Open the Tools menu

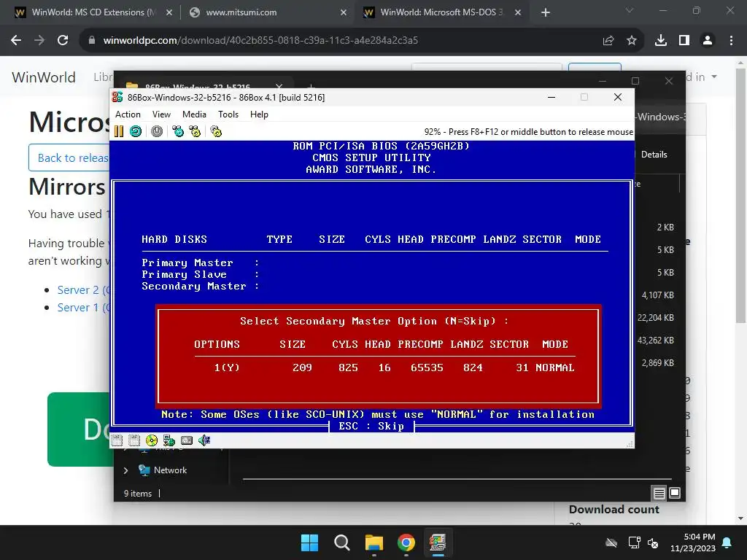coord(228,114)
